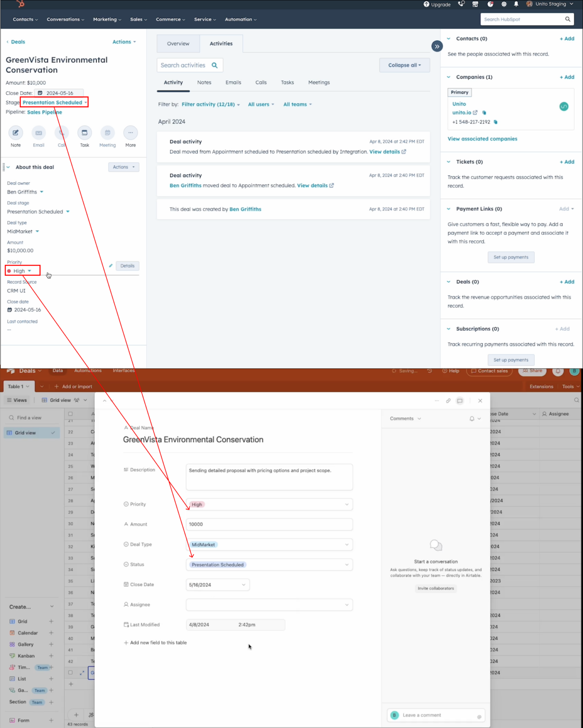Open the Sales menu
This screenshot has height=728, width=583.
[139, 20]
